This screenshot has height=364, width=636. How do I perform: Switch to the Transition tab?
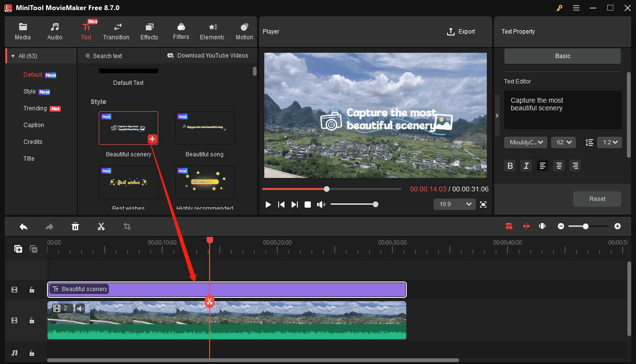(116, 32)
